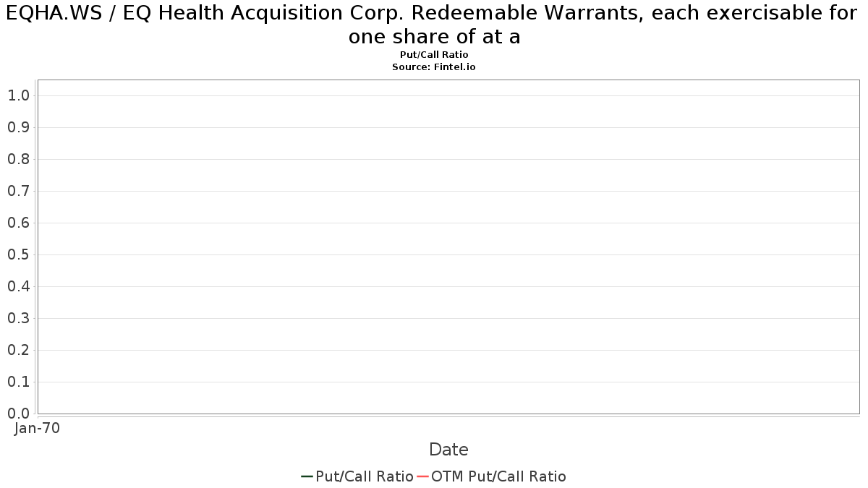The width and height of the screenshot is (868, 488).
Task: Click the dark green Put/Call Ratio line swatch
Action: (x=307, y=476)
